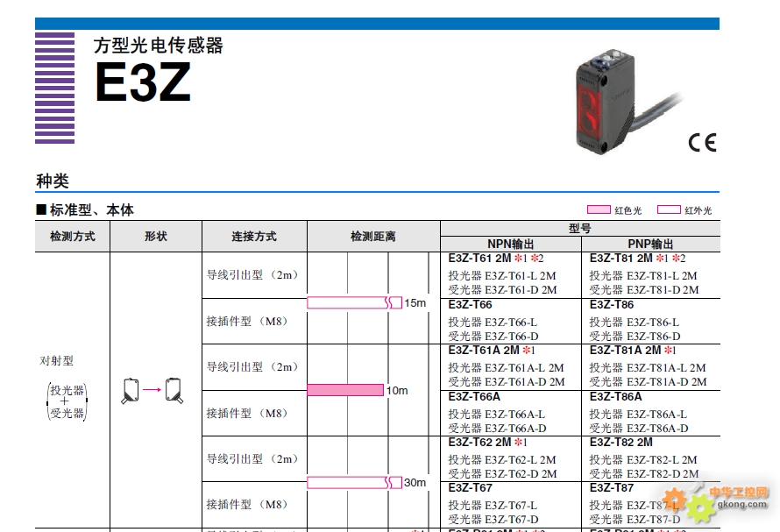Click model E3Z-T66

470,305
